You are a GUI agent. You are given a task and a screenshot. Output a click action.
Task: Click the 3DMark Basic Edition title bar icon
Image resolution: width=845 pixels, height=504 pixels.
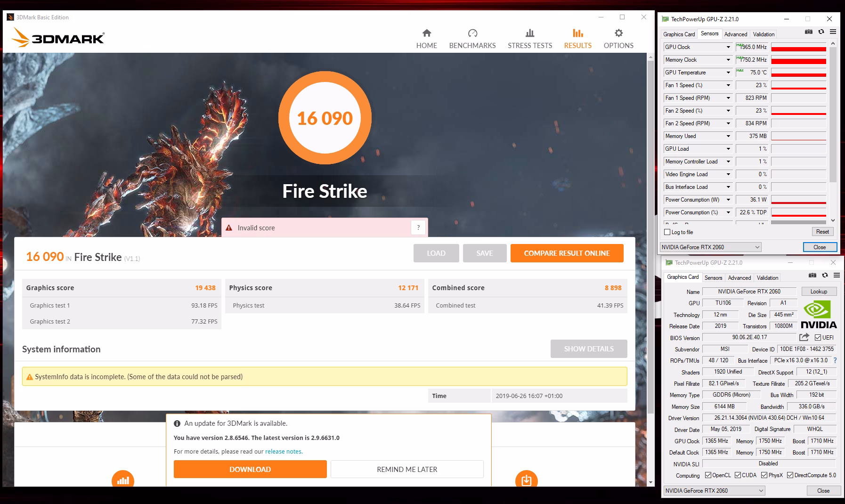10,17
